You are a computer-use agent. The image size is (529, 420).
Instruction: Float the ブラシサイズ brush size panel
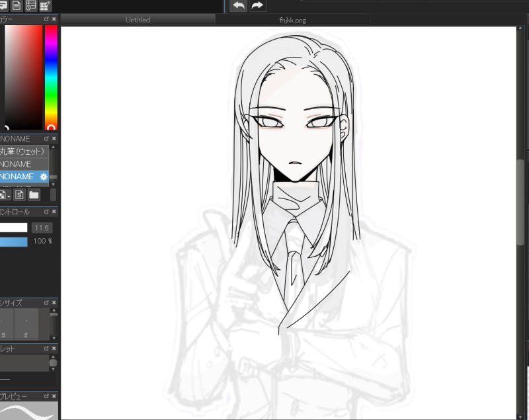(46, 303)
